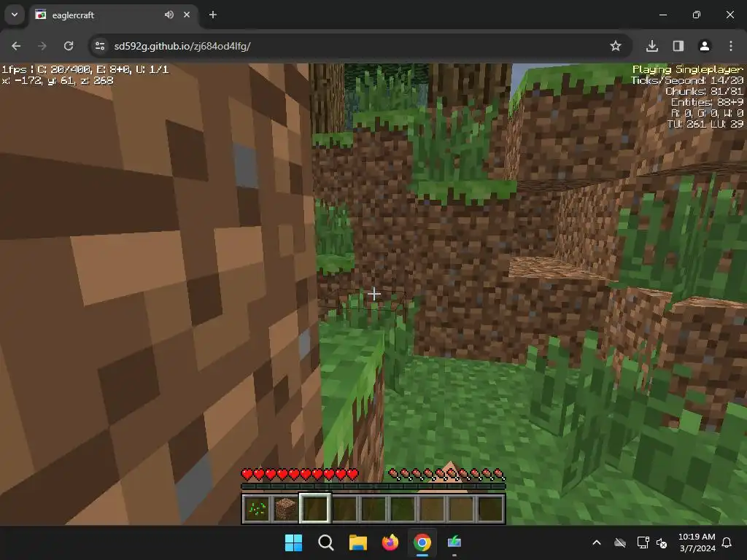
Task: Click the green experience bar
Action: (x=373, y=486)
